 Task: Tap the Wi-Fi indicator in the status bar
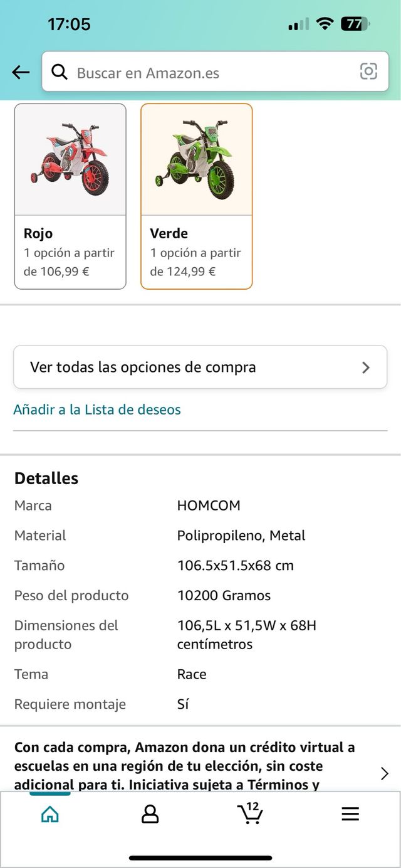click(324, 24)
